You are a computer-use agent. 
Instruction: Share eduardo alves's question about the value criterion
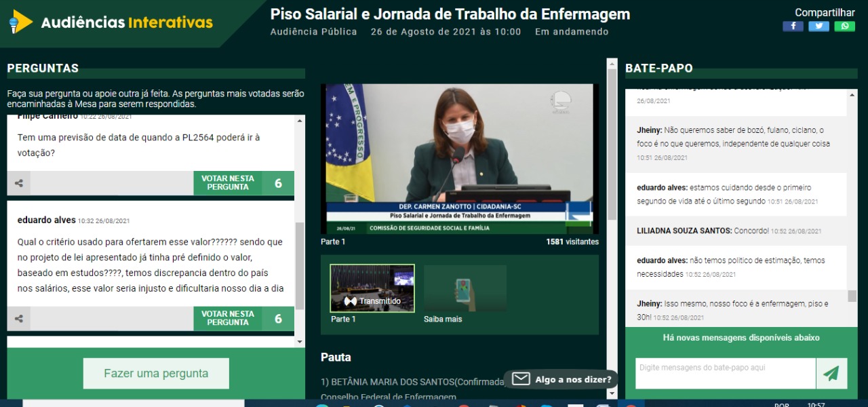point(19,319)
